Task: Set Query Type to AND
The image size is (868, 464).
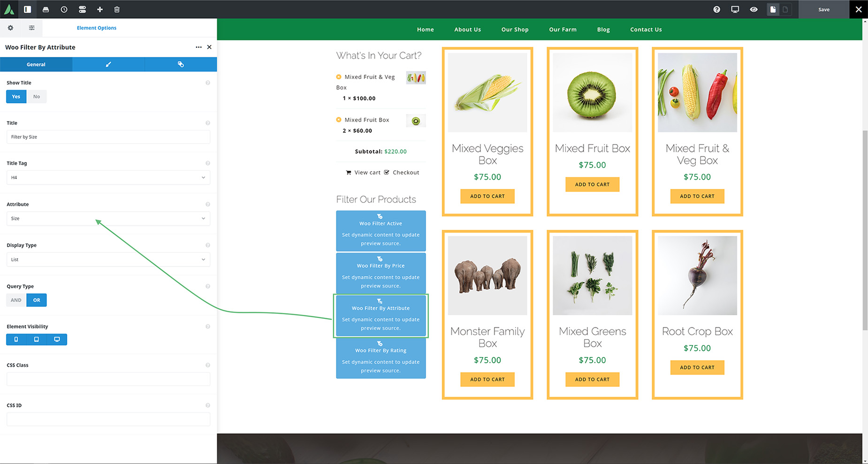Action: [x=16, y=300]
